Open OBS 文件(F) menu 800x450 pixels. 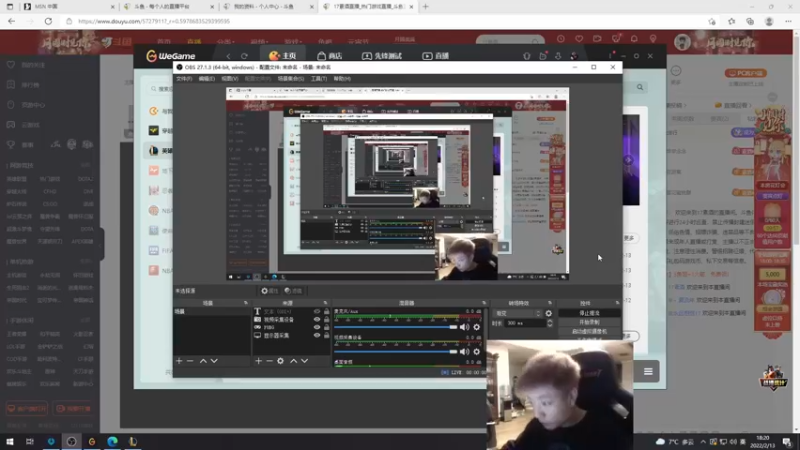[184, 79]
